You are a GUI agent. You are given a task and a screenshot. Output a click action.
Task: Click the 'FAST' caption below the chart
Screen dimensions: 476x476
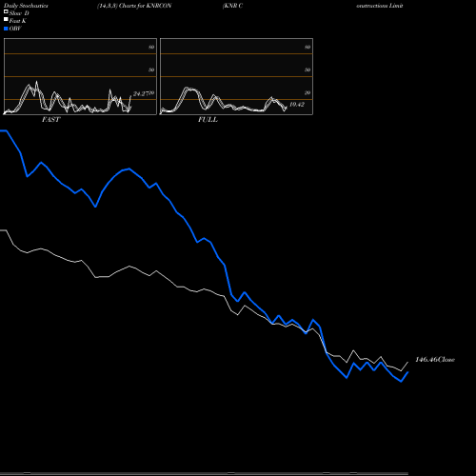tap(50, 120)
